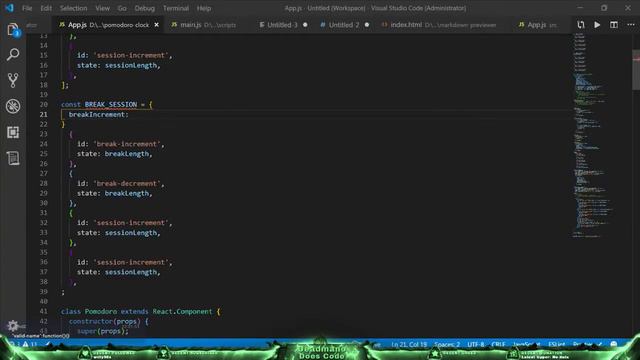Open the Help menu
Screen dimensions: 640x360
[x=204, y=8]
